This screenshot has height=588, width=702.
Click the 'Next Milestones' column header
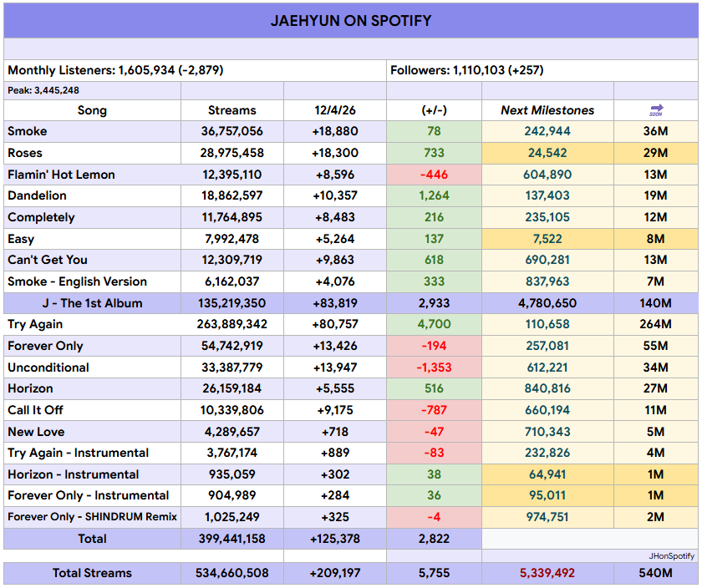[x=547, y=110]
